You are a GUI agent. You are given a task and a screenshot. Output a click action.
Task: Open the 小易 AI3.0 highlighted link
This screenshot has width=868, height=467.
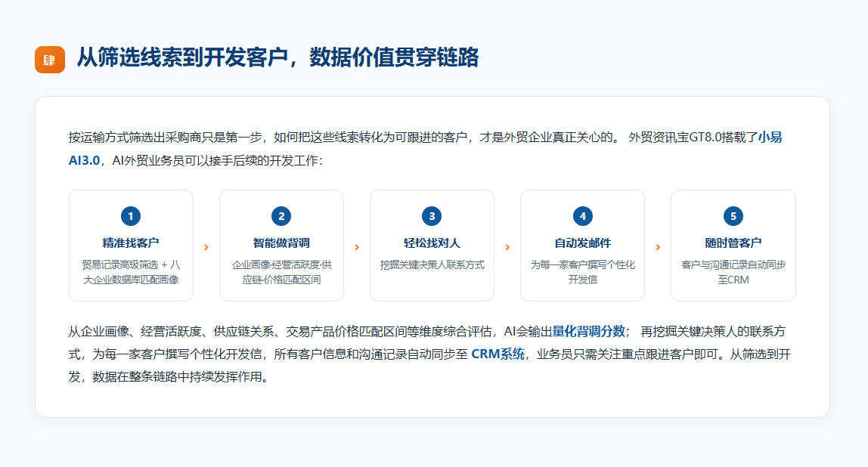[x=770, y=138]
